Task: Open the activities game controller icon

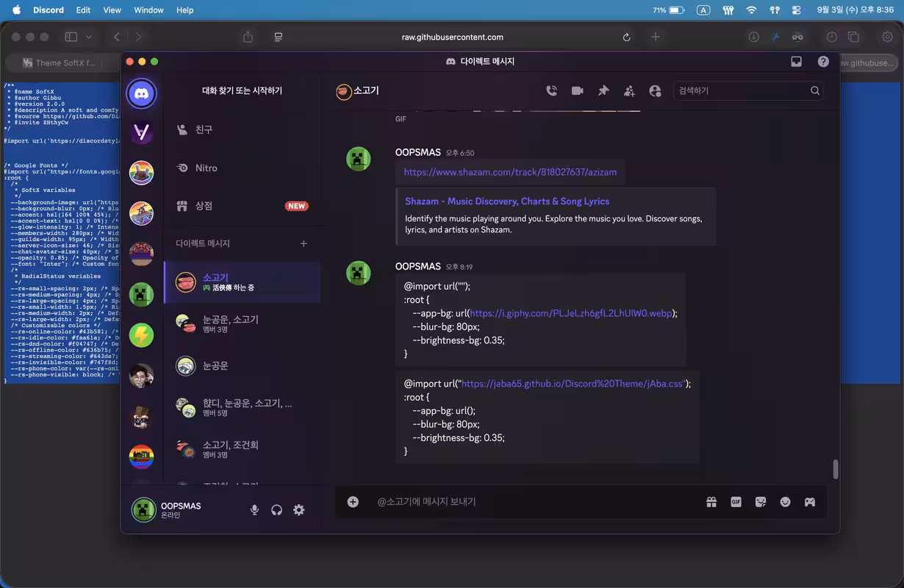Action: [x=810, y=502]
